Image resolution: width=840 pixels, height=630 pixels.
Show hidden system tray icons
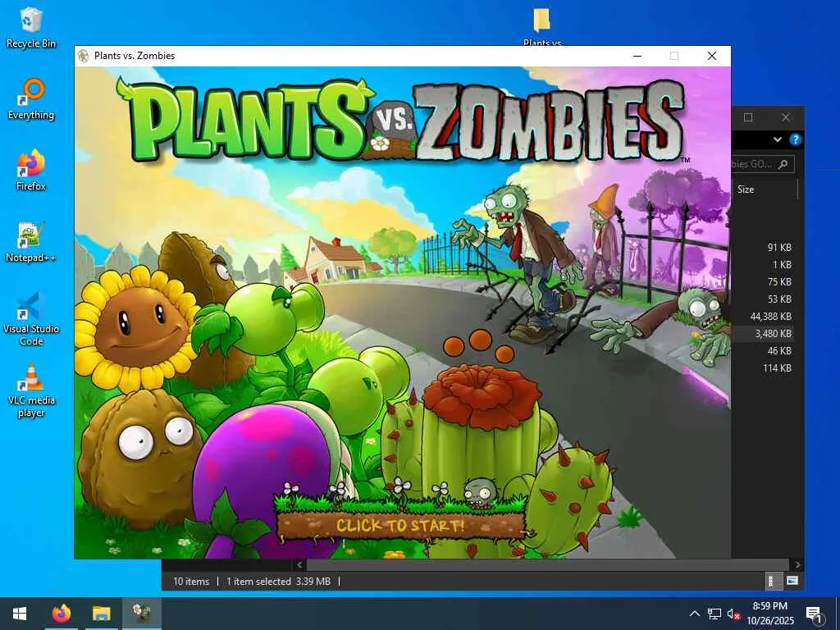694,614
